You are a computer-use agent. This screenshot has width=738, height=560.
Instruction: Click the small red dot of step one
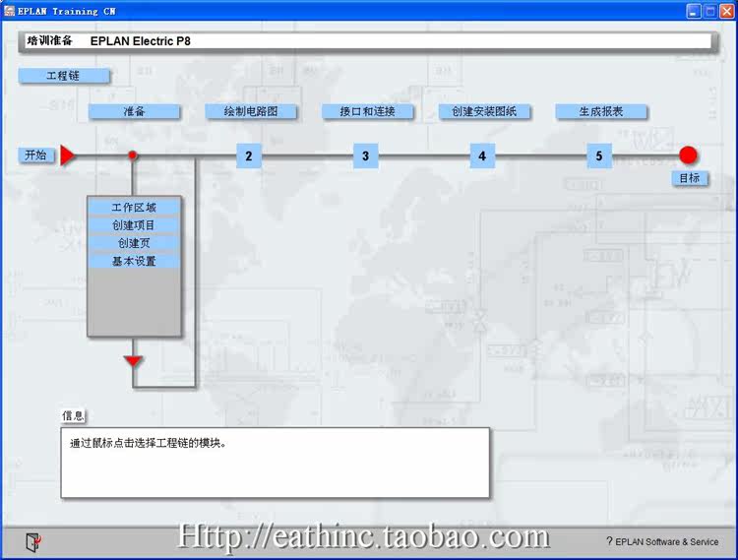tap(133, 155)
